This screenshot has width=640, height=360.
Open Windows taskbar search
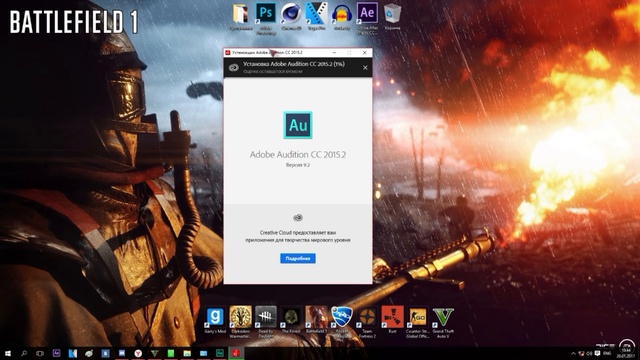pos(24,353)
